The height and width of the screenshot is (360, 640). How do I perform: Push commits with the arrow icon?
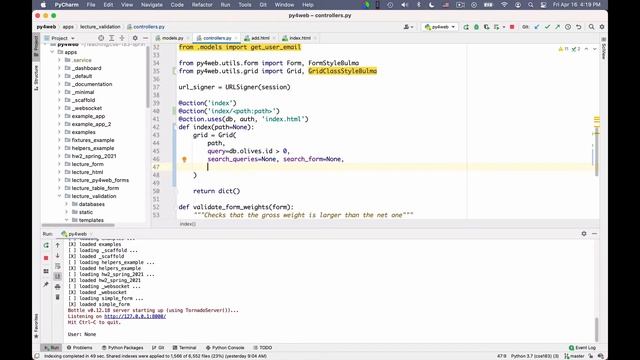[558, 27]
